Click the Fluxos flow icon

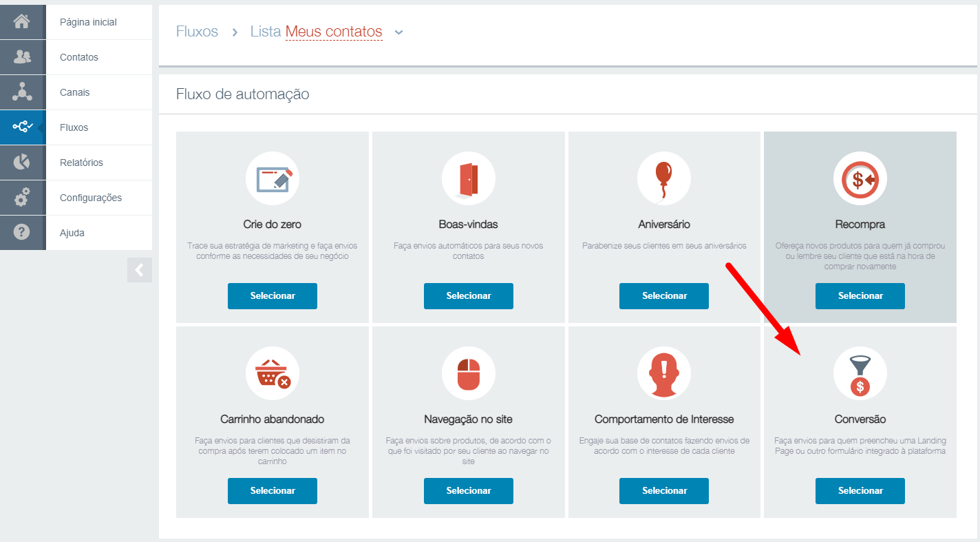22,127
